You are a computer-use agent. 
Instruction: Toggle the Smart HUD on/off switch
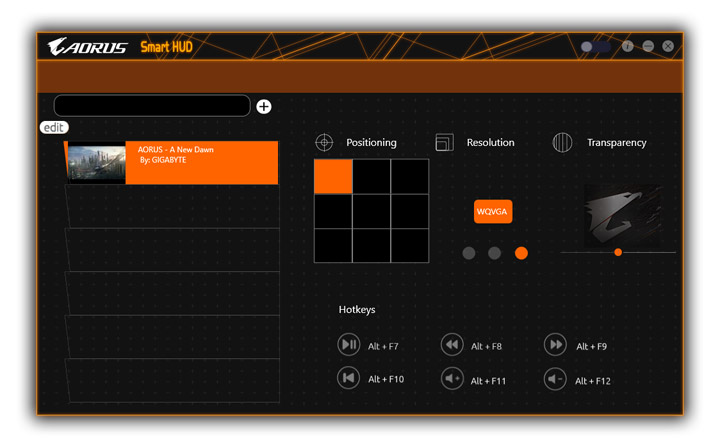click(x=596, y=46)
